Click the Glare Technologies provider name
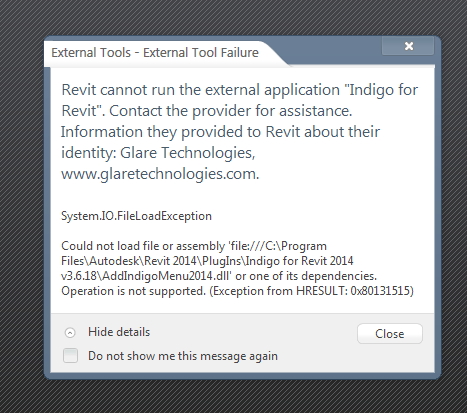 coord(187,153)
